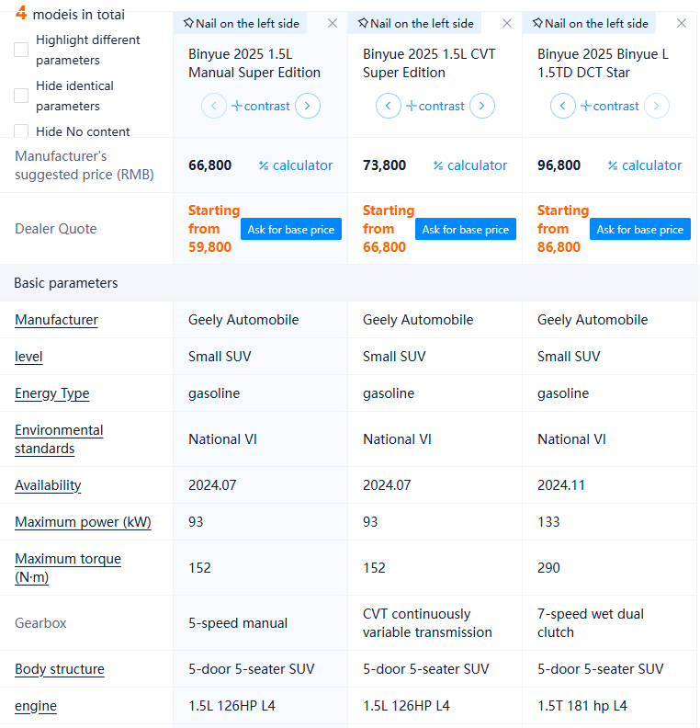700x728 pixels.
Task: Ask for base price of 59,800 model
Action: pos(291,229)
